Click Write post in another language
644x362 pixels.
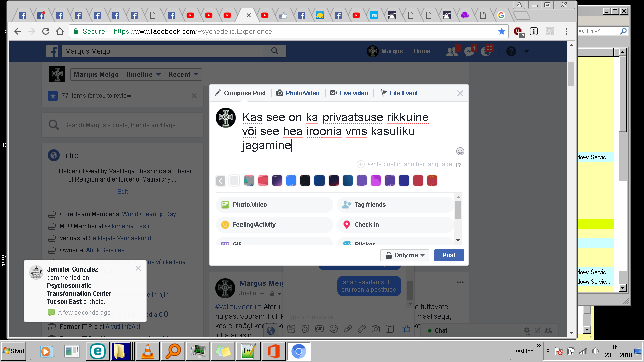click(x=404, y=164)
